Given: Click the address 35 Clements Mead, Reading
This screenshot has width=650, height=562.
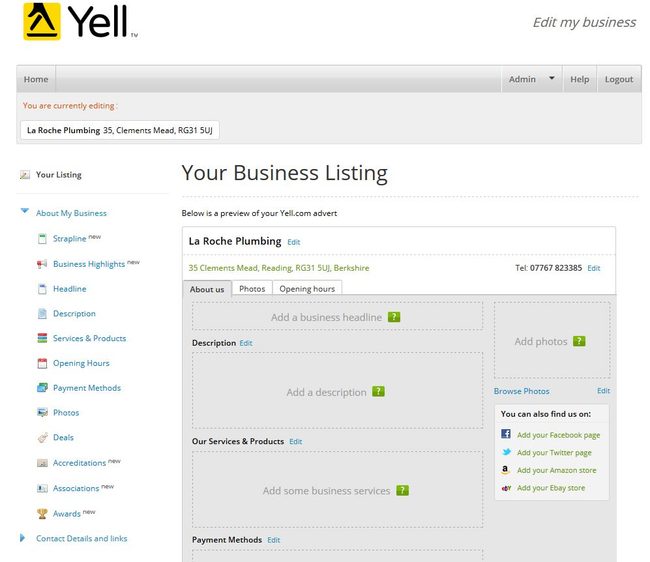Looking at the screenshot, I should click(x=279, y=268).
